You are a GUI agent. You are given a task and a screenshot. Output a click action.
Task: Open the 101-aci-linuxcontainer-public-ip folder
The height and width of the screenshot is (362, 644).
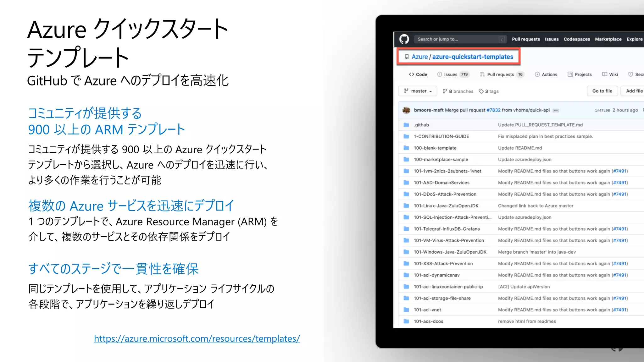(x=448, y=287)
